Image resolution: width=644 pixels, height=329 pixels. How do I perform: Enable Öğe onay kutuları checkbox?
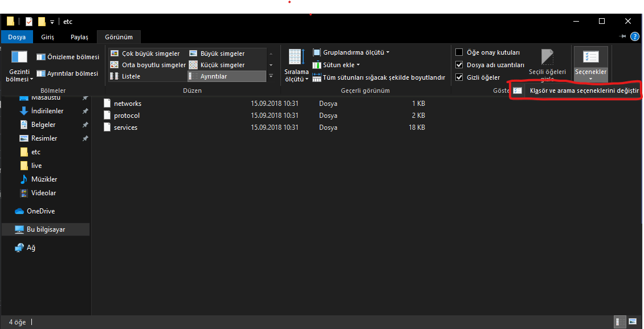(x=459, y=52)
